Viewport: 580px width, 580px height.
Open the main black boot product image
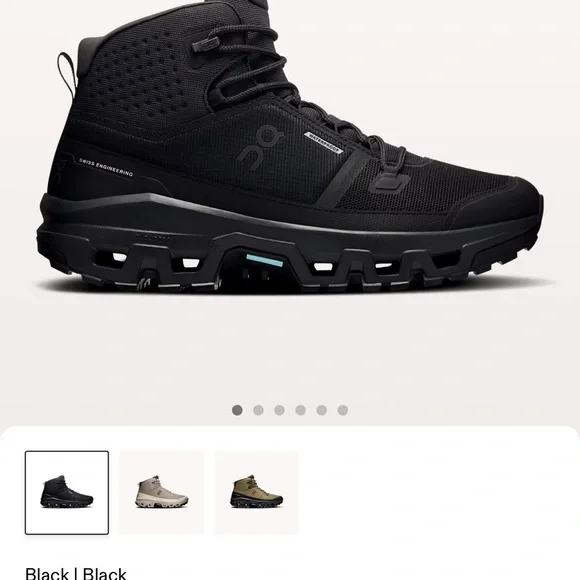pyautogui.click(x=290, y=148)
